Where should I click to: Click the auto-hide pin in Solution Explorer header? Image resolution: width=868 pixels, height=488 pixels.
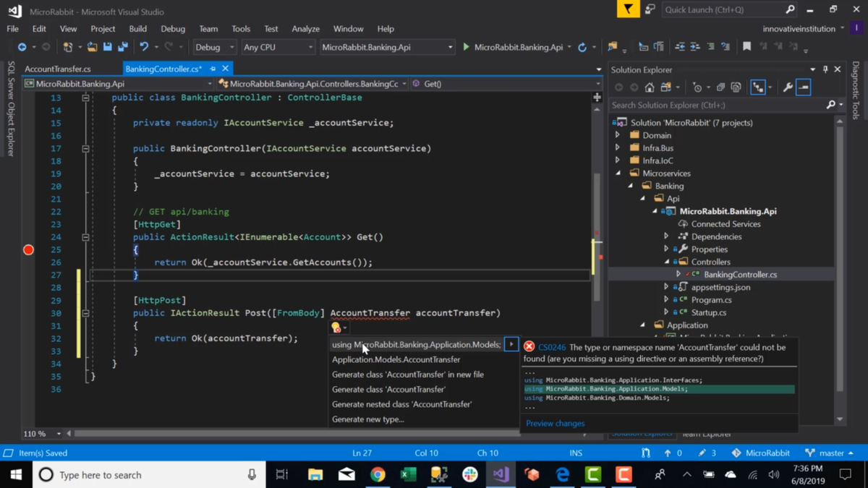[x=825, y=69]
